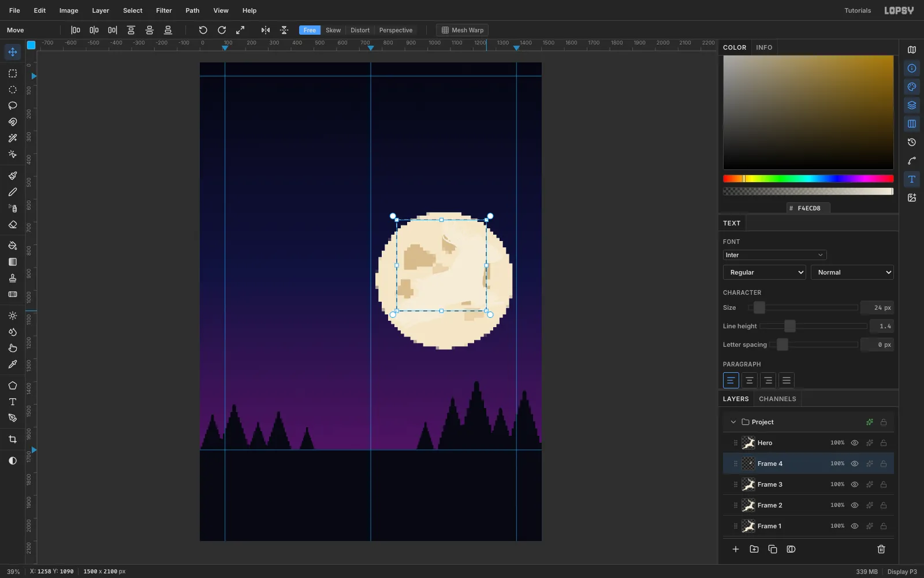Select the Gradient tool

pos(12,262)
